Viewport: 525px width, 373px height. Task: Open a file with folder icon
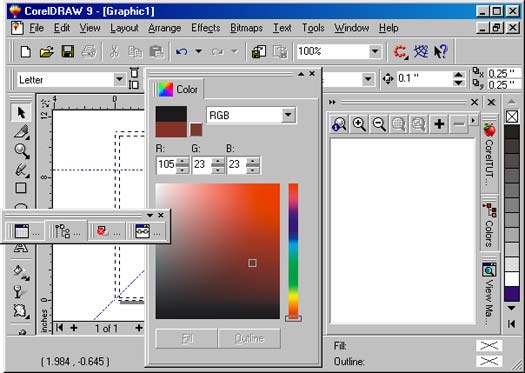[47, 52]
